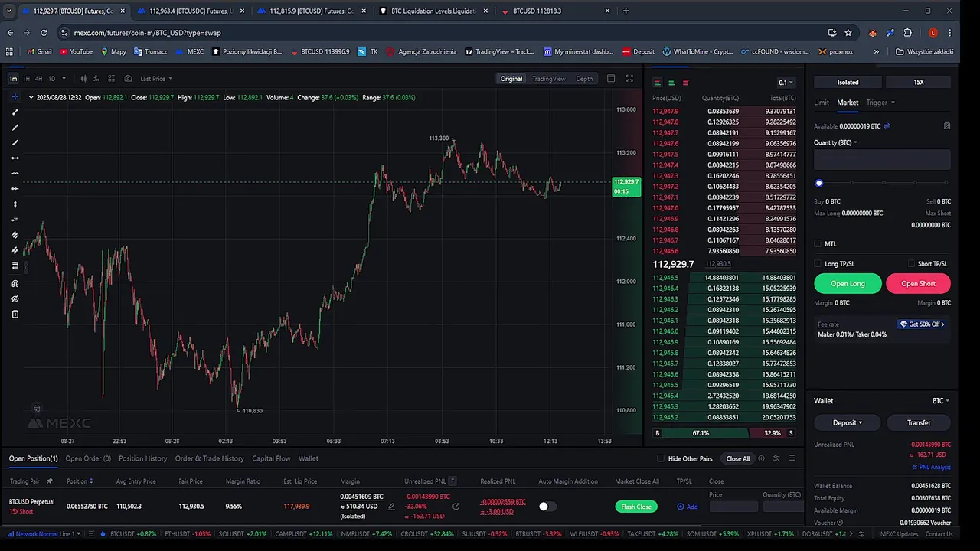Toggle PNL unit F button
Image resolution: width=980 pixels, height=551 pixels.
click(x=452, y=481)
